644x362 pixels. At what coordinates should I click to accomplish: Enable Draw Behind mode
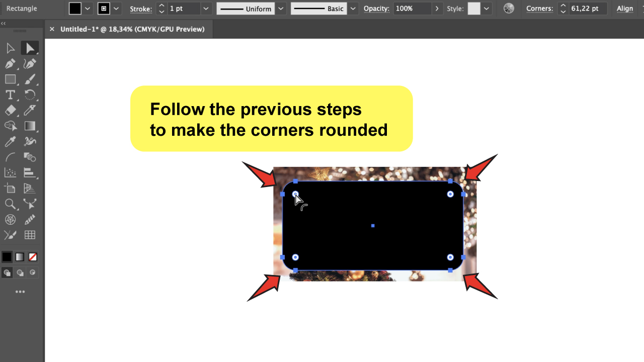coord(20,273)
